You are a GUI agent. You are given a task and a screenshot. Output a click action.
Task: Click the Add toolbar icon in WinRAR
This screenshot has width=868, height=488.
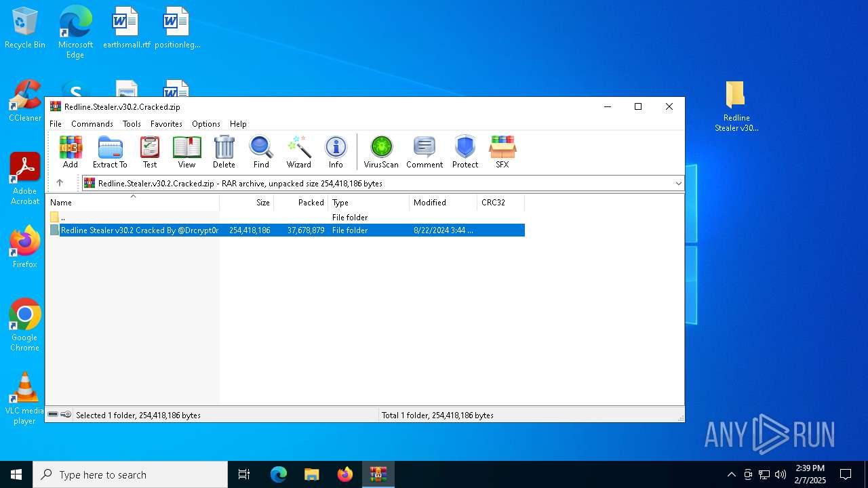tap(71, 152)
